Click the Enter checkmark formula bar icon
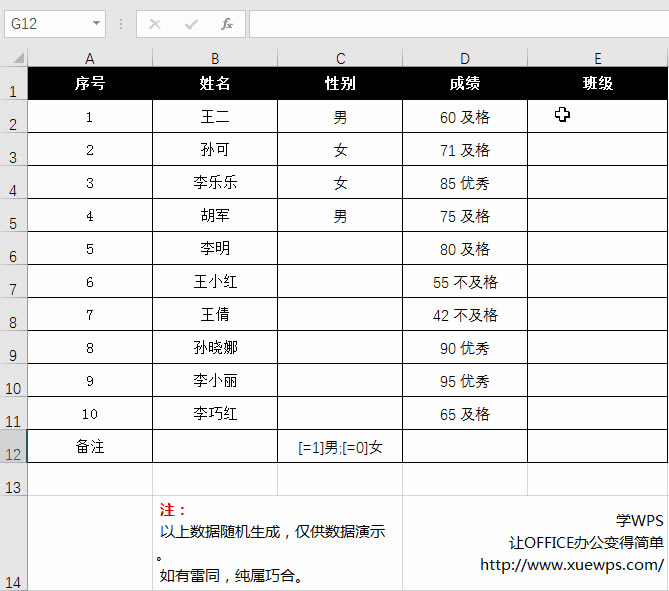The image size is (669, 591). (x=191, y=24)
